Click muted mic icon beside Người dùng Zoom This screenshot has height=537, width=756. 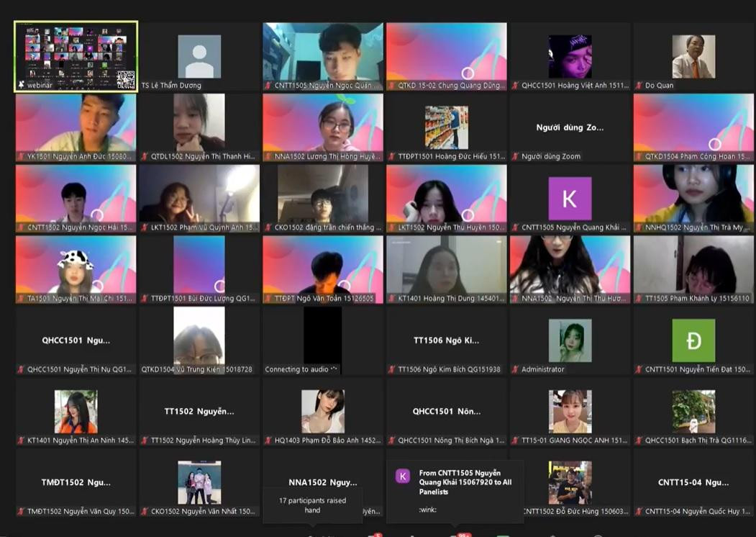[514, 156]
